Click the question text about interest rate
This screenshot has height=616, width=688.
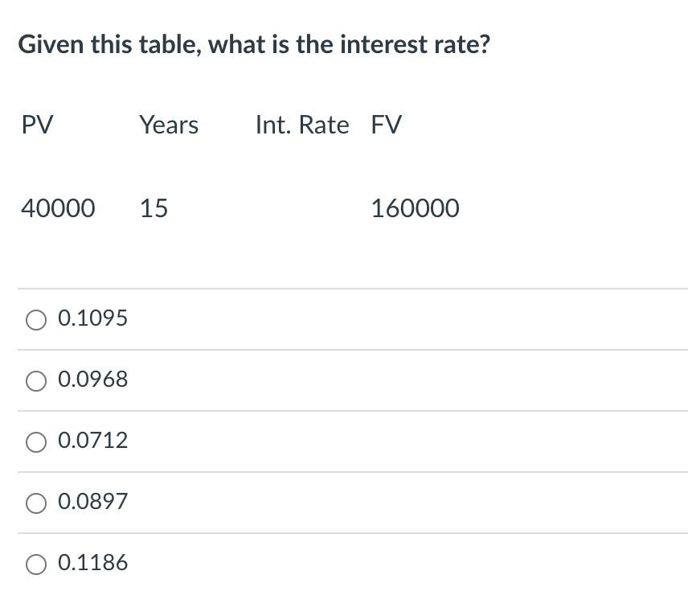pyautogui.click(x=255, y=44)
